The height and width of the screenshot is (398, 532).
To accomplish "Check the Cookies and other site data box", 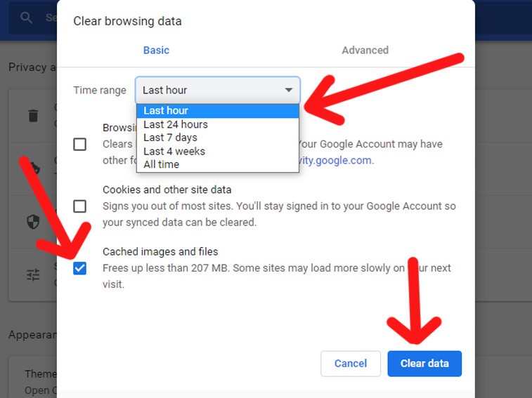I will pyautogui.click(x=80, y=206).
